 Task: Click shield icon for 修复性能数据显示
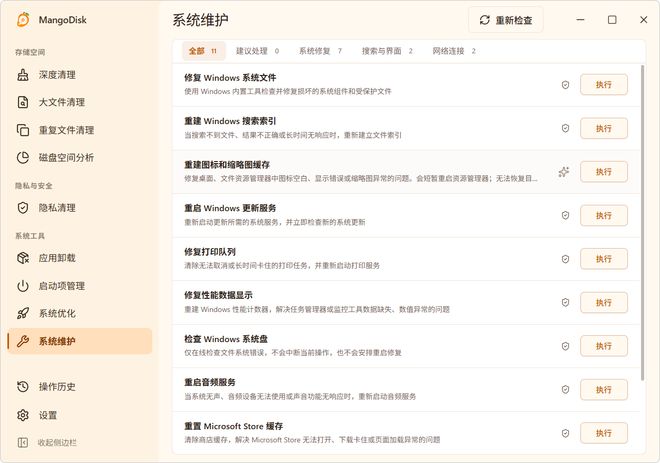tap(565, 303)
